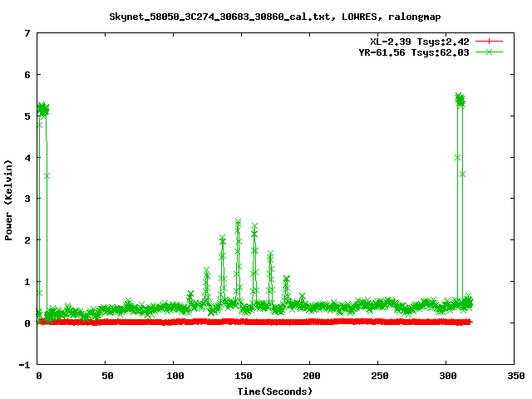Screen dimensions: 532x399
Task: Click the x-axis tick label 350
Action: click(x=516, y=376)
